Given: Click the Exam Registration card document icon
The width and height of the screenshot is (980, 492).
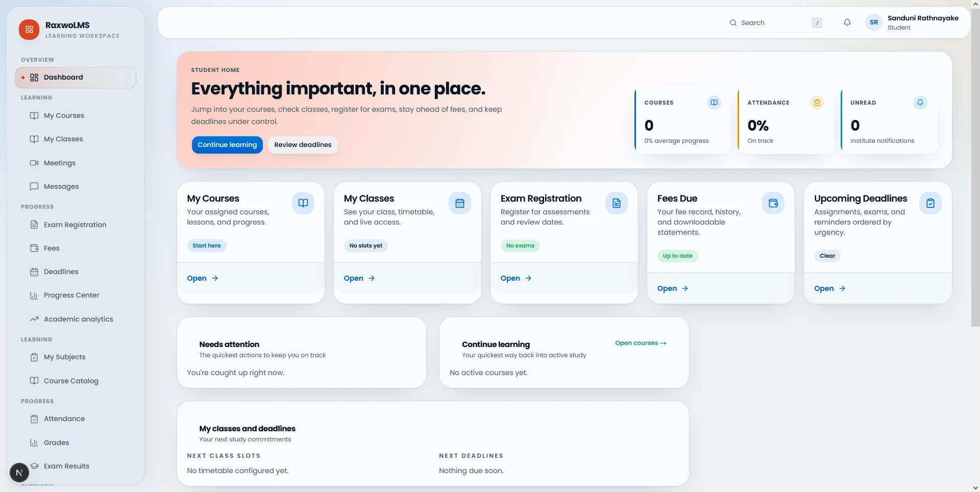Looking at the screenshot, I should tap(617, 203).
